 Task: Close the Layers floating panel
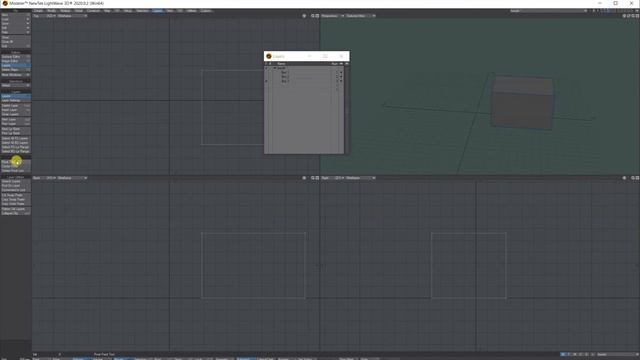click(x=342, y=56)
